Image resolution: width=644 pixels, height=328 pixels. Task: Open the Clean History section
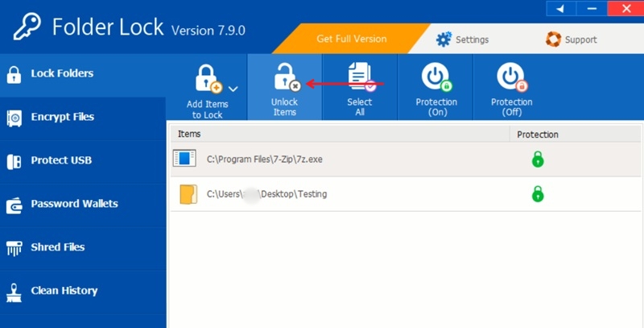pos(83,293)
